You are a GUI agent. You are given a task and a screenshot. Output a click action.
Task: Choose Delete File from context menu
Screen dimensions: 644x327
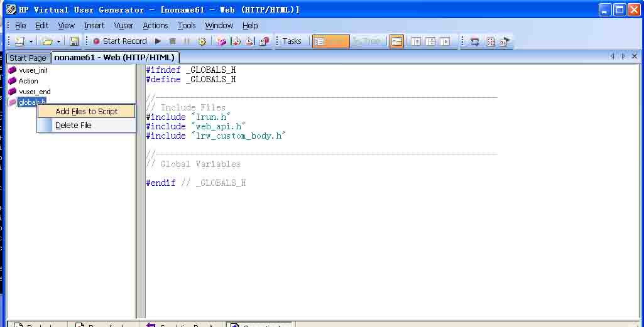86,125
